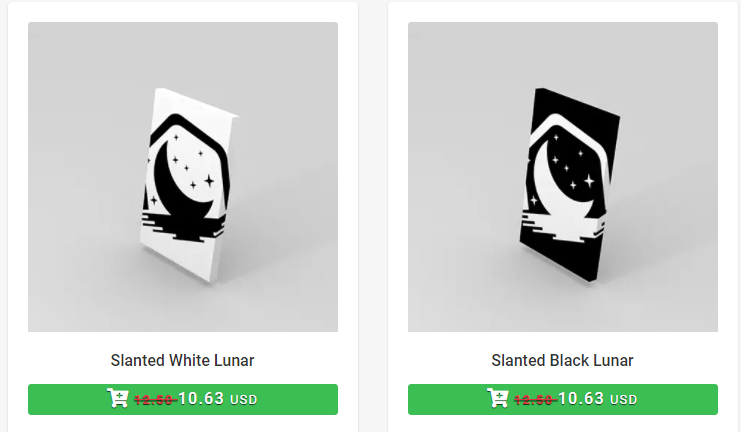Click the wave stripes emblem on the white plate
This screenshot has height=432, width=741.
tap(183, 227)
